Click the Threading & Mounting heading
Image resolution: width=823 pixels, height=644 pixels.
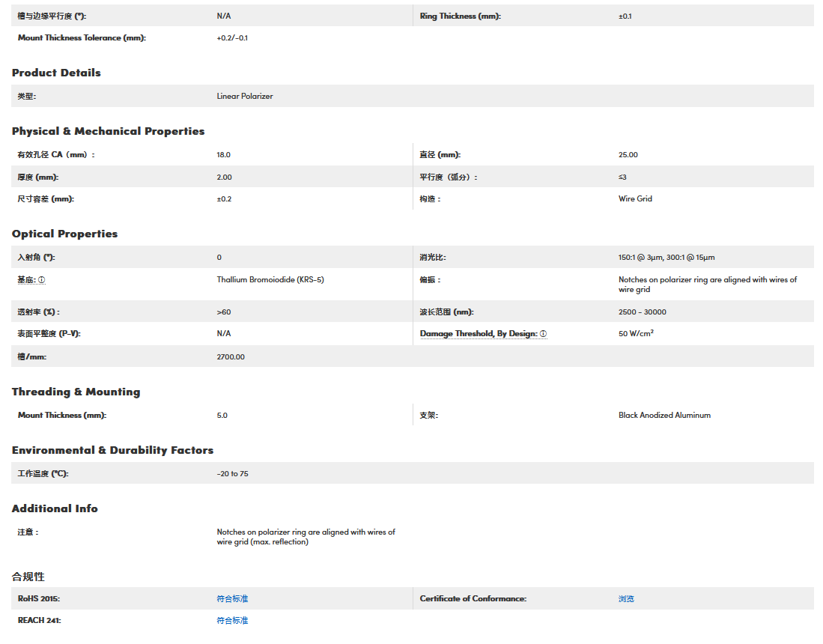click(76, 392)
